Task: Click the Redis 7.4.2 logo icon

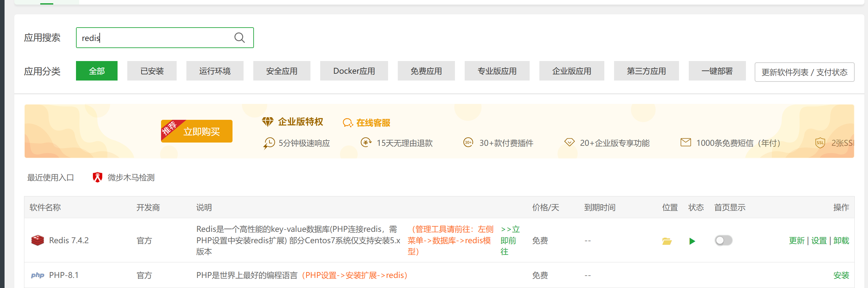Action: 37,240
